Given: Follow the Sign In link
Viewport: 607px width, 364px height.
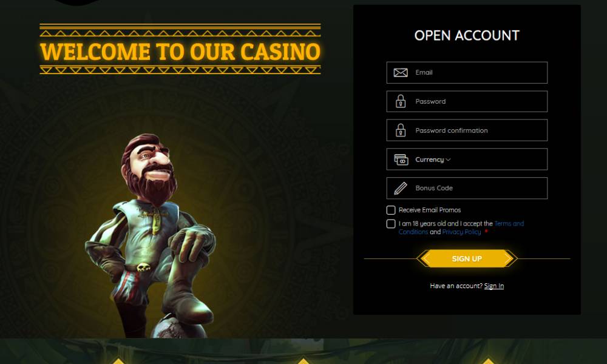Looking at the screenshot, I should [x=494, y=286].
